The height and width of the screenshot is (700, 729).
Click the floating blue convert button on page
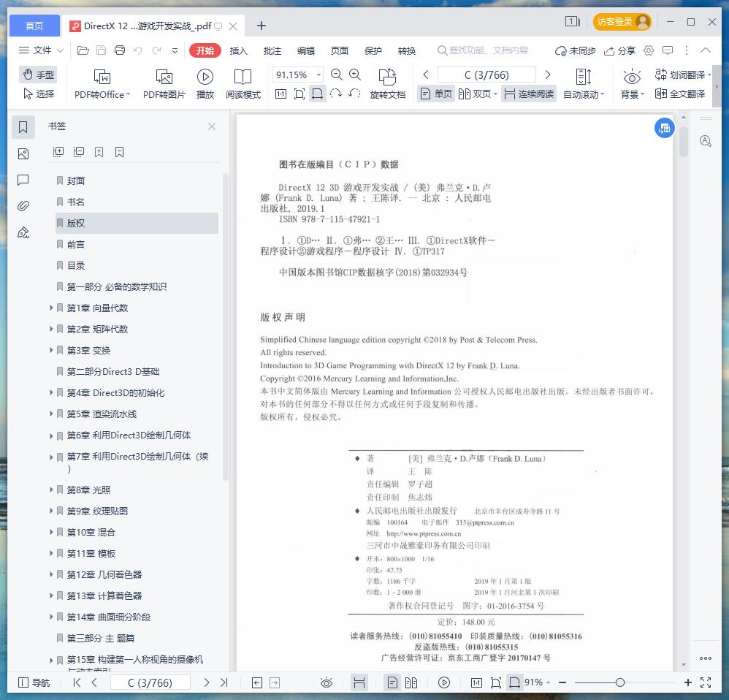coord(665,128)
